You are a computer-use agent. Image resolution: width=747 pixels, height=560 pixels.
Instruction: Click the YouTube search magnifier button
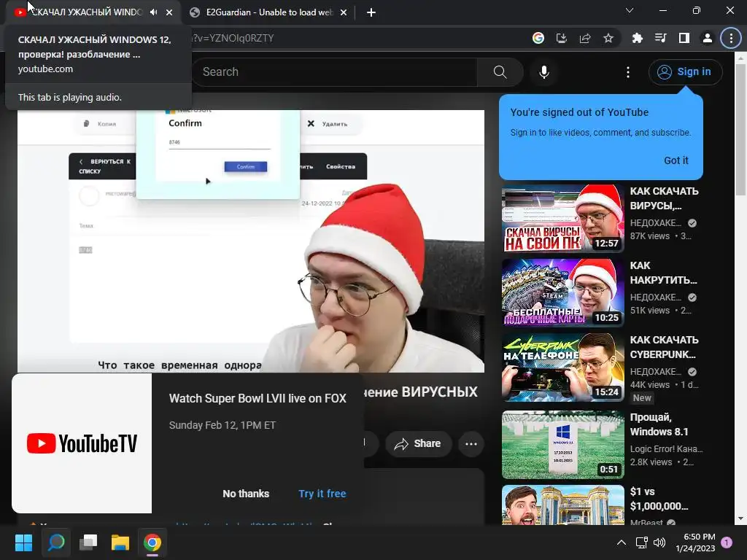(500, 72)
